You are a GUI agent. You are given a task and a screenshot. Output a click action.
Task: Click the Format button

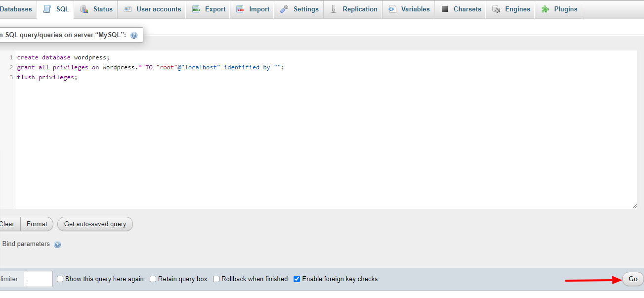click(x=37, y=224)
